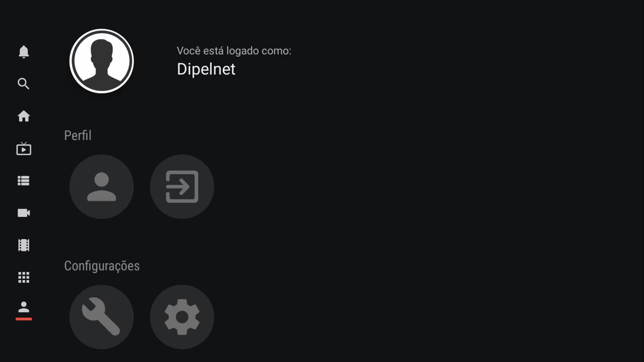Screen dimensions: 644x362
Task: Open search with the magnifier icon
Action: [24, 84]
